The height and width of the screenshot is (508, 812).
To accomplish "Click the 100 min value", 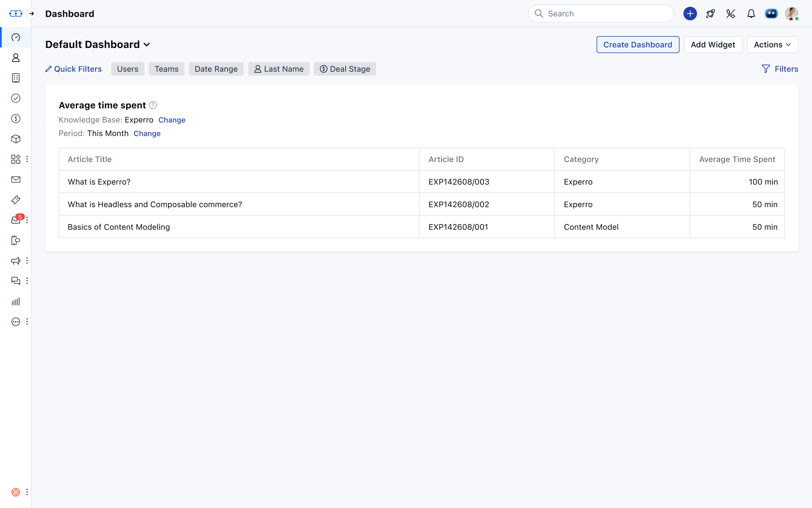I will click(763, 182).
